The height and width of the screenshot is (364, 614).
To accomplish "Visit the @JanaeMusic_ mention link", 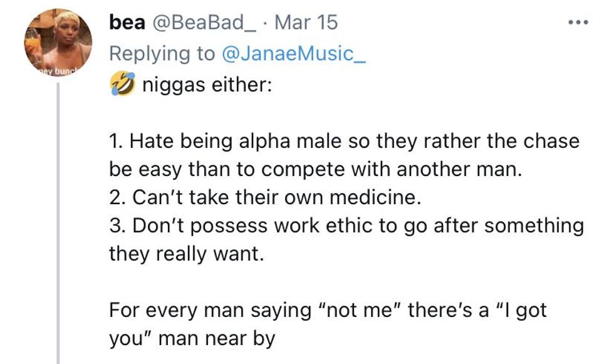I will tap(293, 53).
